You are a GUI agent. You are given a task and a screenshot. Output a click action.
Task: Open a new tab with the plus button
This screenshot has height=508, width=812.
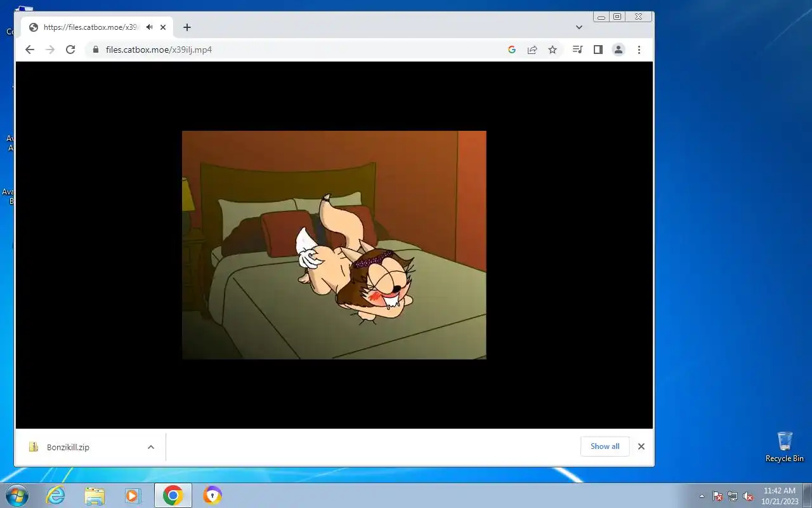(x=187, y=27)
